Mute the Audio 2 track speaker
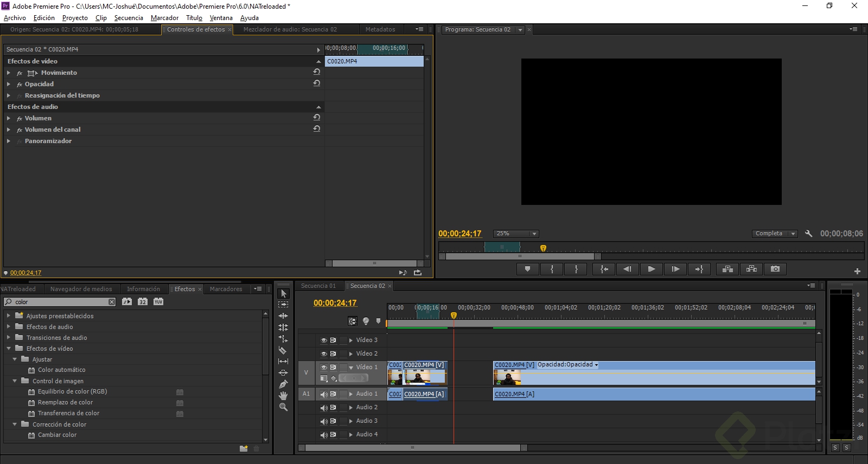The image size is (868, 464). (324, 408)
